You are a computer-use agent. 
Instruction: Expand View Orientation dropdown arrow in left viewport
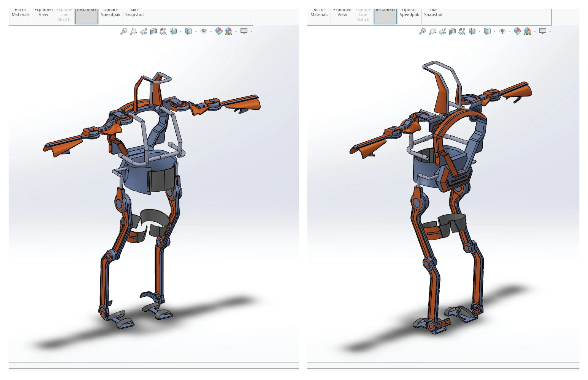pos(181,31)
